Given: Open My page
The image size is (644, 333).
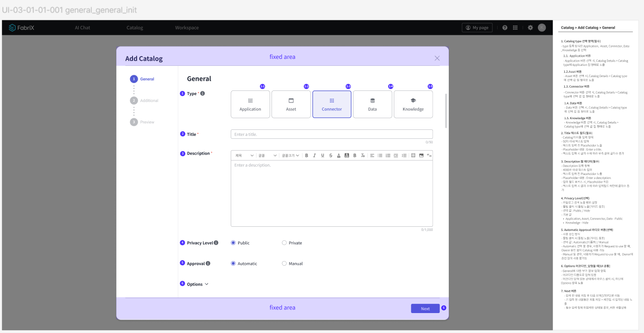Looking at the screenshot, I should coord(477,28).
